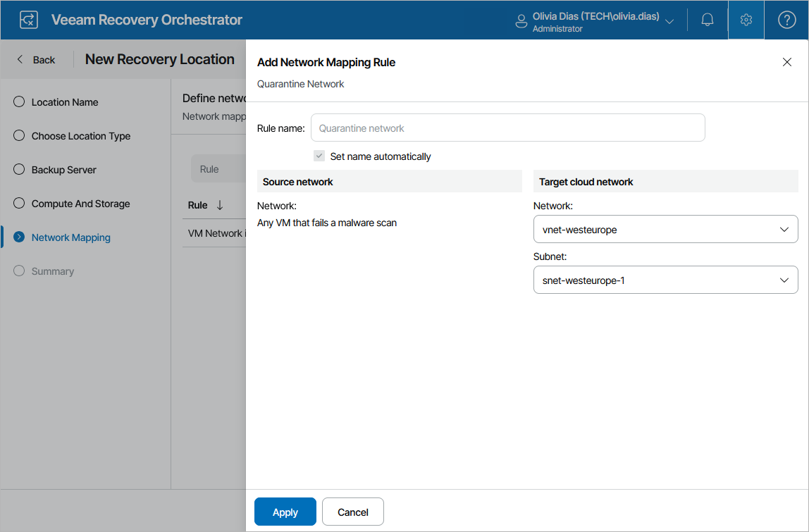This screenshot has width=809, height=532.
Task: Open the settings gear menu
Action: pyautogui.click(x=746, y=20)
